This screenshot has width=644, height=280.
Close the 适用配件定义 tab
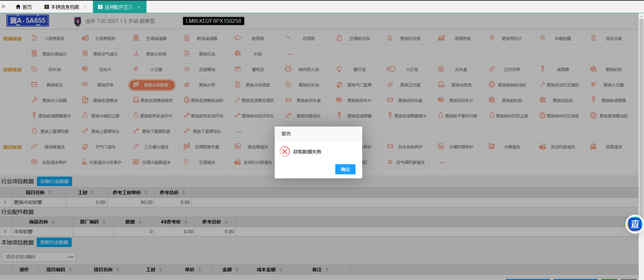pos(139,7)
